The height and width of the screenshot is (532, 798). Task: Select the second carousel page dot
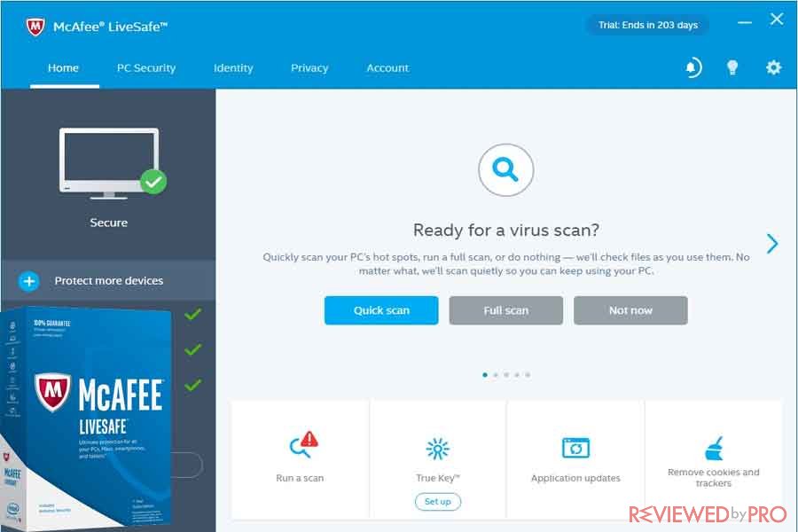pyautogui.click(x=495, y=375)
